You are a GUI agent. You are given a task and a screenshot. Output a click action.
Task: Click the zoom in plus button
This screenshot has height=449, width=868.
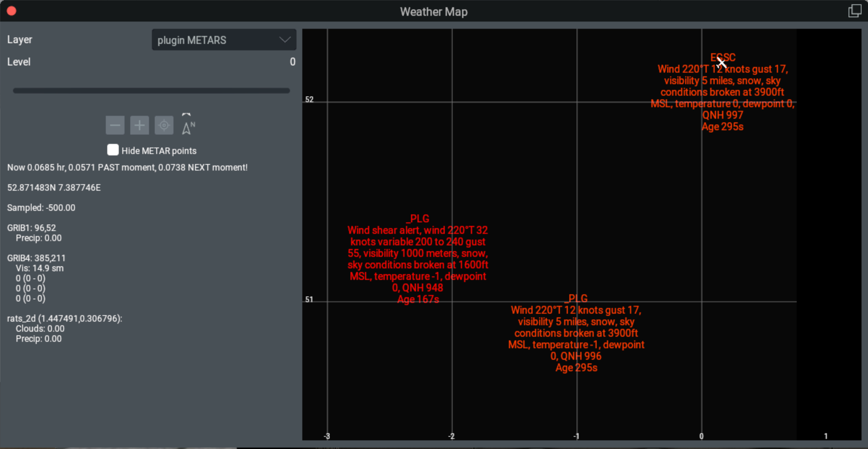coord(139,125)
